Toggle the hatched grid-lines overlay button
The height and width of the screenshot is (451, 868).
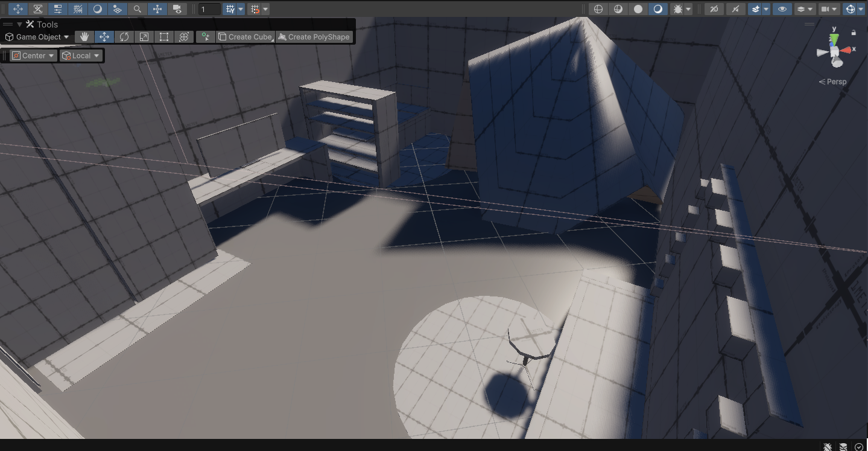pos(78,9)
